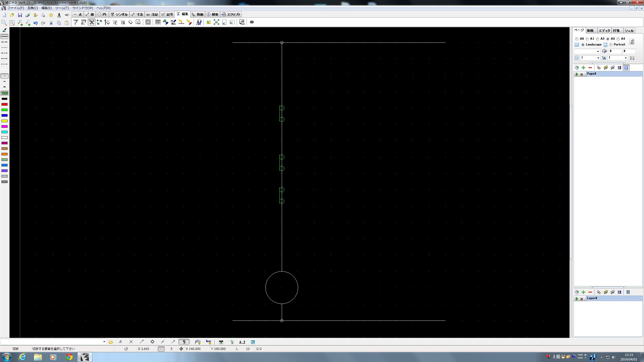Screen dimensions: 644x362
Task: Select the A3 paper size radio button
Action: (x=608, y=39)
